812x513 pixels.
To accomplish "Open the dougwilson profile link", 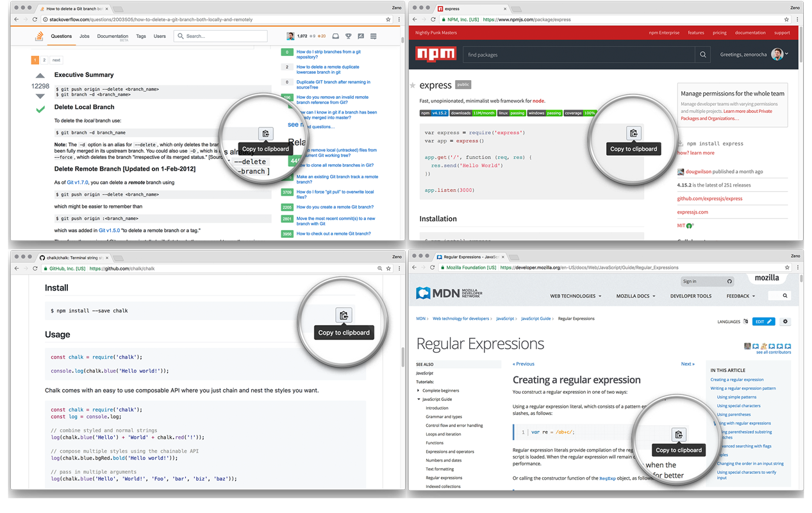I will [x=699, y=172].
